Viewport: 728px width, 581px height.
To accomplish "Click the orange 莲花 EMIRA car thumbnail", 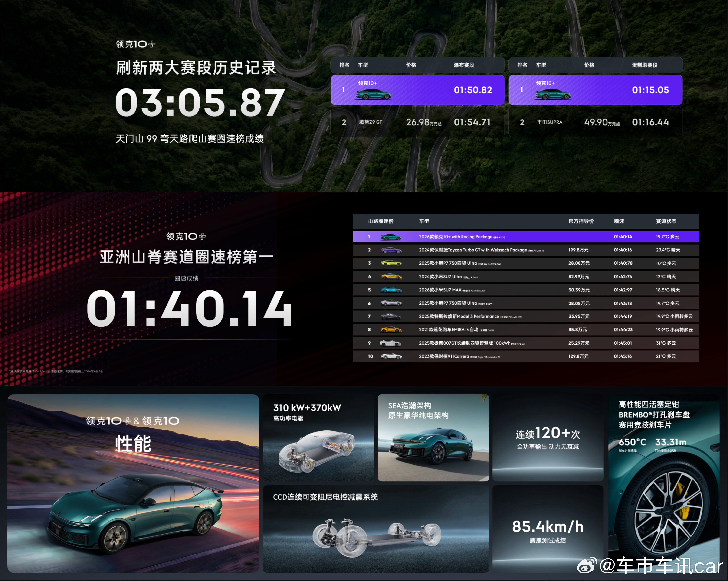I will pyautogui.click(x=391, y=330).
